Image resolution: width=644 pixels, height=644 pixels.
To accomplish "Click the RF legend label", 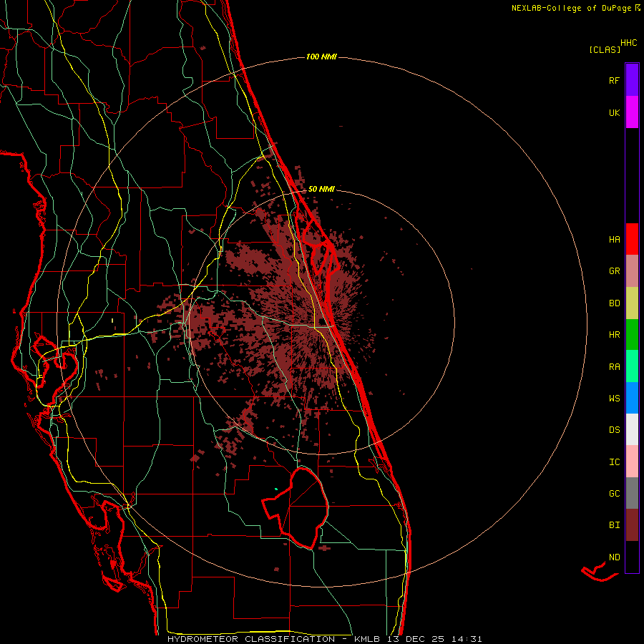I will coord(614,80).
